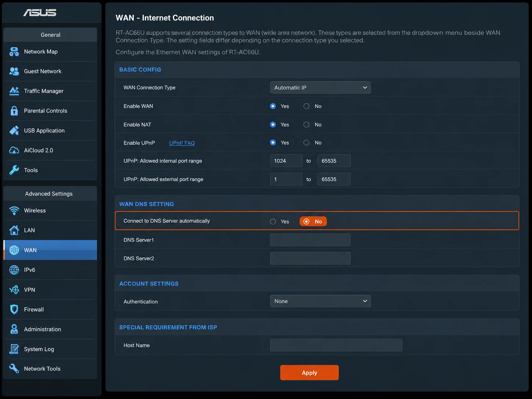Click the 'WAN - Internet Connection' title
This screenshot has width=532, height=399.
point(165,18)
